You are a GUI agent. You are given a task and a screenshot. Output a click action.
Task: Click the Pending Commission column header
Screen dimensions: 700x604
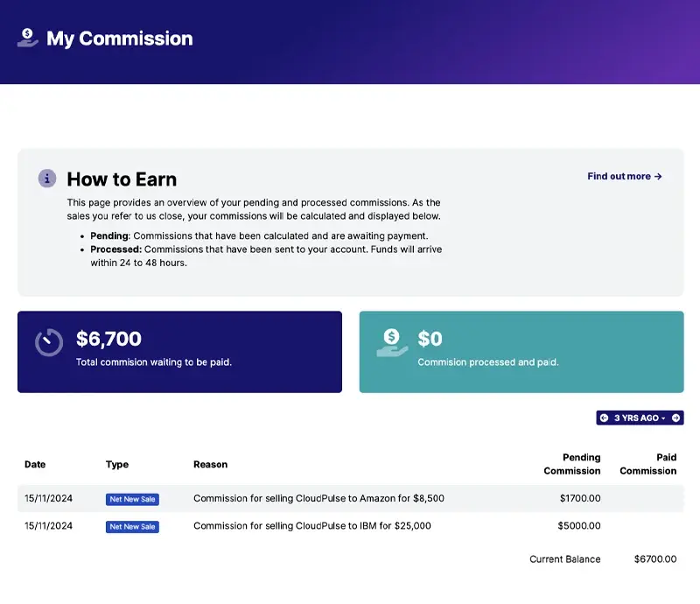point(572,464)
